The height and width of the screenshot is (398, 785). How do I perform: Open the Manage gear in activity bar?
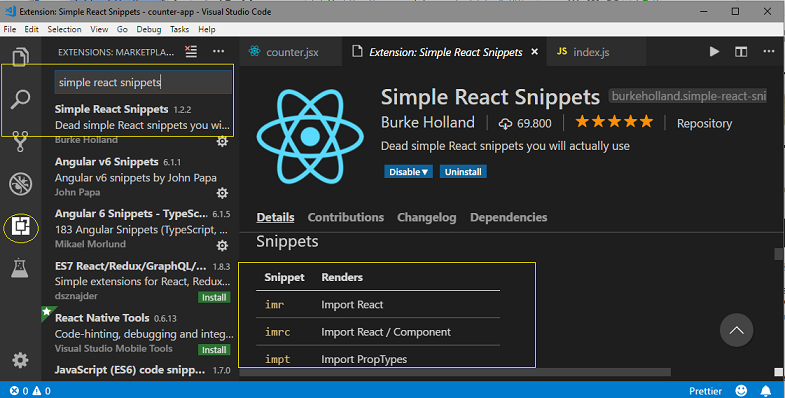(x=20, y=360)
